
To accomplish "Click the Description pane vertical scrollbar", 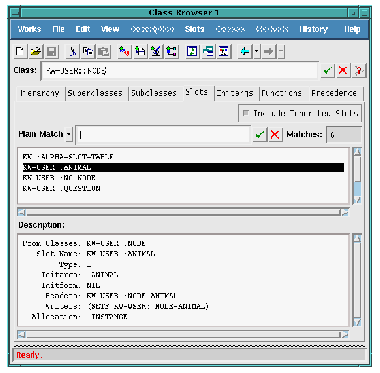I will [x=357, y=280].
